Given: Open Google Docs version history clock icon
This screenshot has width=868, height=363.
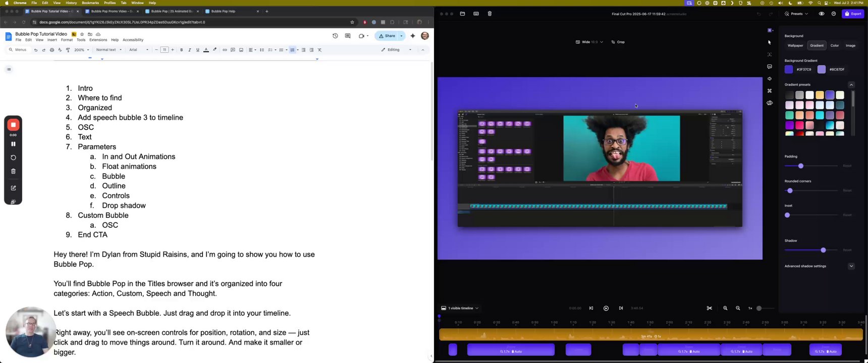Looking at the screenshot, I should (335, 36).
